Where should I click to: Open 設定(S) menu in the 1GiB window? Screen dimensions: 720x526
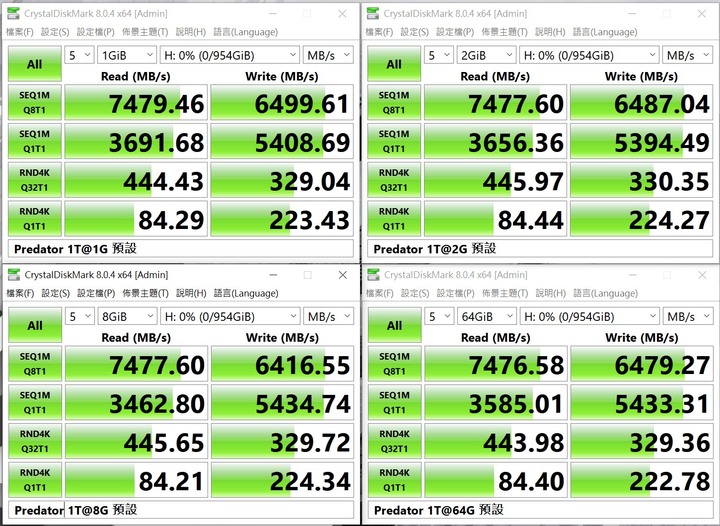(55, 32)
